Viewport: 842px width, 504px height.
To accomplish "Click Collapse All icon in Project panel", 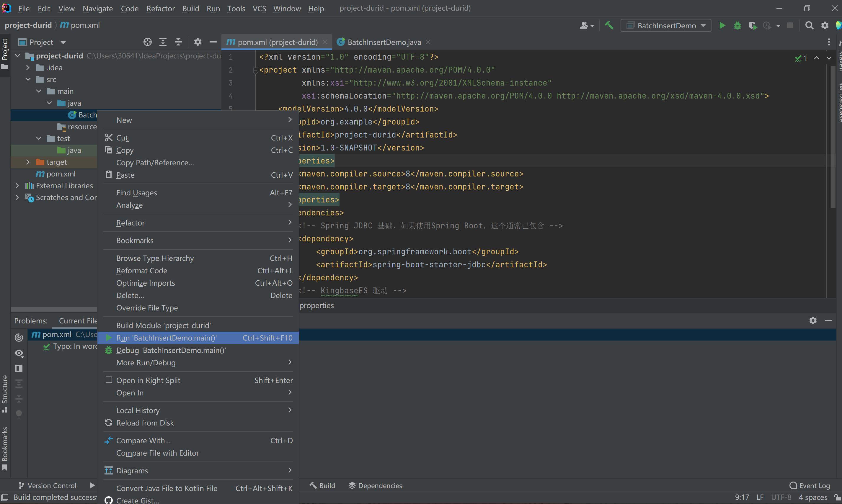I will click(178, 42).
